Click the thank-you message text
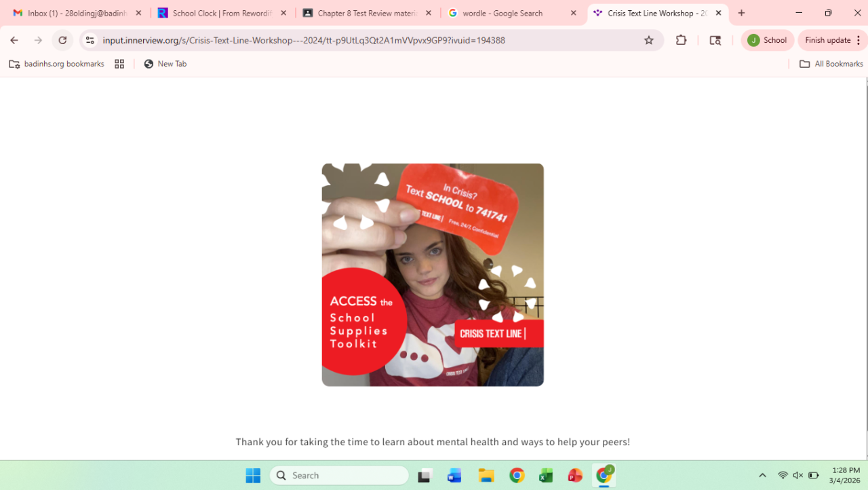This screenshot has width=868, height=490. 433,442
